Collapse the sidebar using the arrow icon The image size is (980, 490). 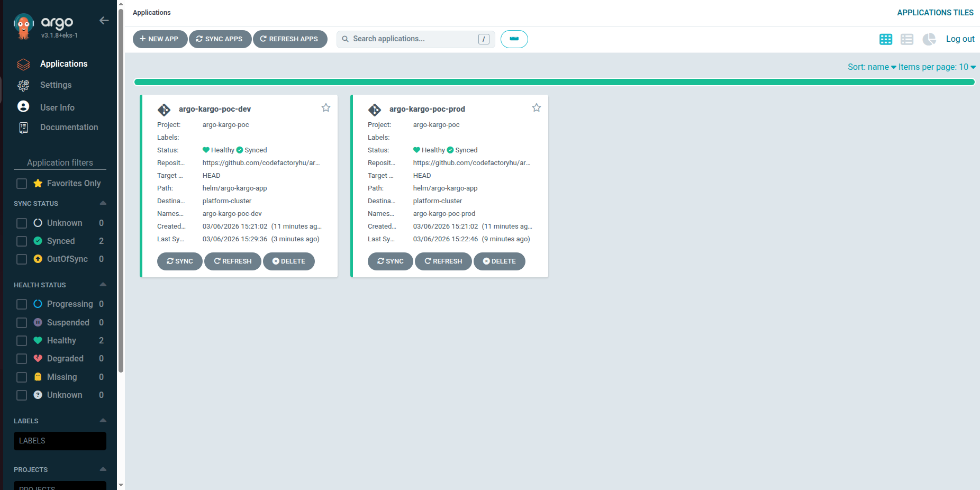[104, 20]
